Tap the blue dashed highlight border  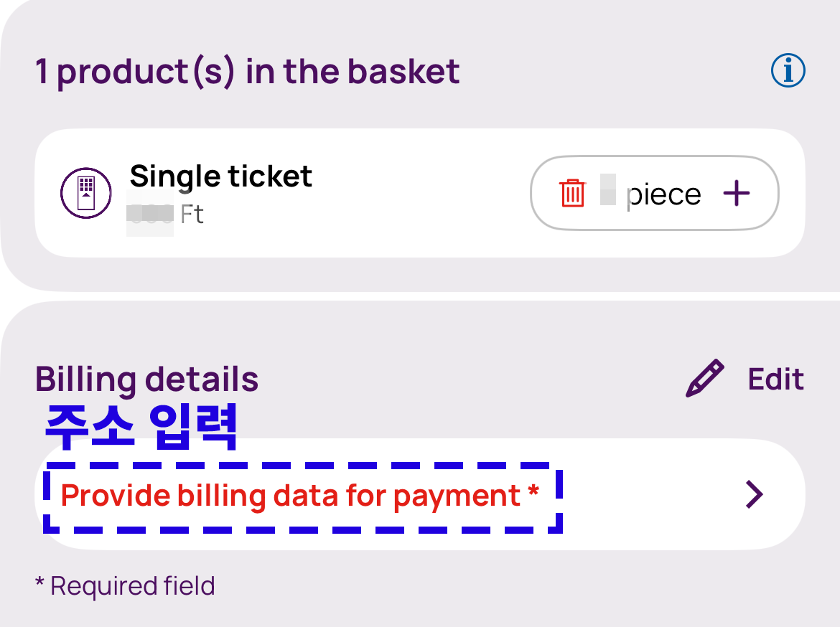pos(302,529)
